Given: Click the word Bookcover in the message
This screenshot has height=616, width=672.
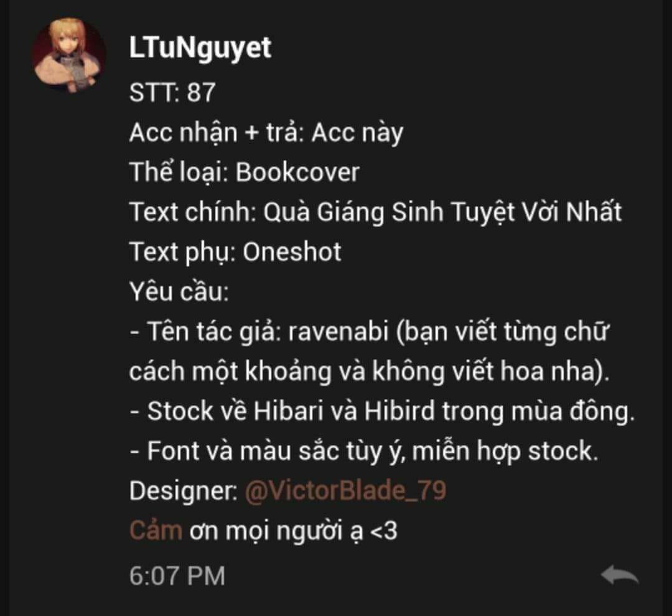Looking at the screenshot, I should (297, 172).
